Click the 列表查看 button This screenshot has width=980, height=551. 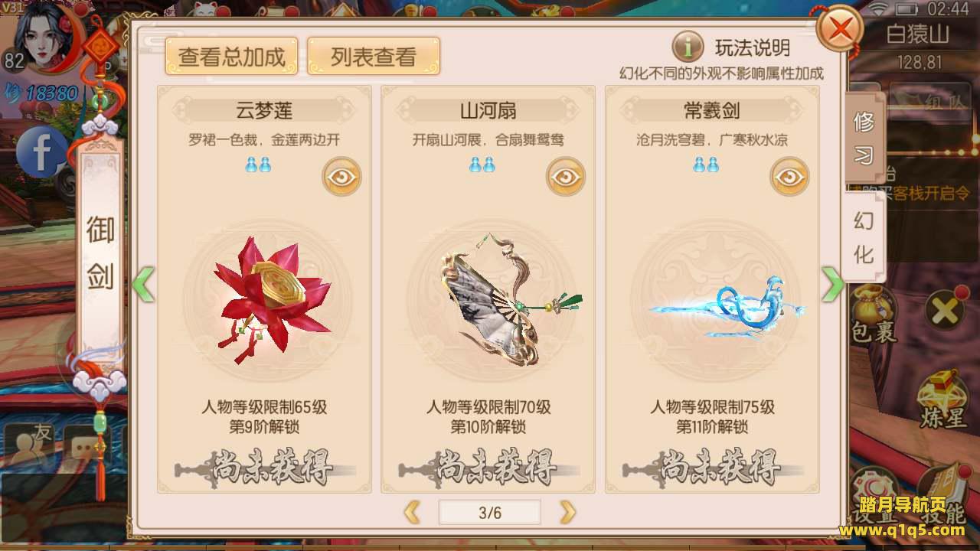[374, 57]
